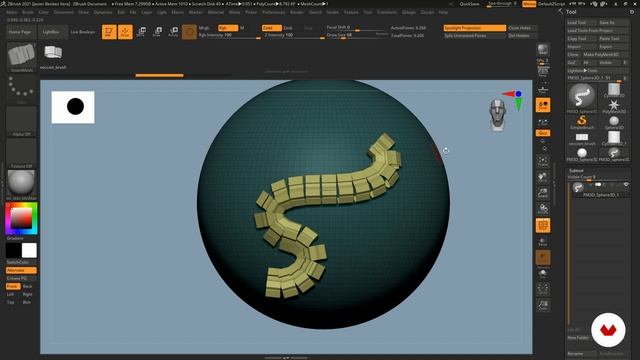Click the New Folder button
This screenshot has height=360, width=640.
578,338
